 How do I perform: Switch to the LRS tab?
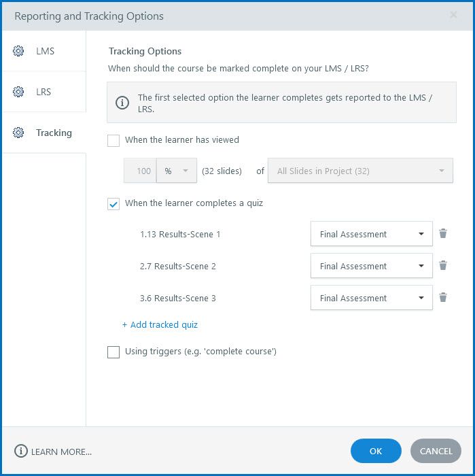click(x=43, y=92)
